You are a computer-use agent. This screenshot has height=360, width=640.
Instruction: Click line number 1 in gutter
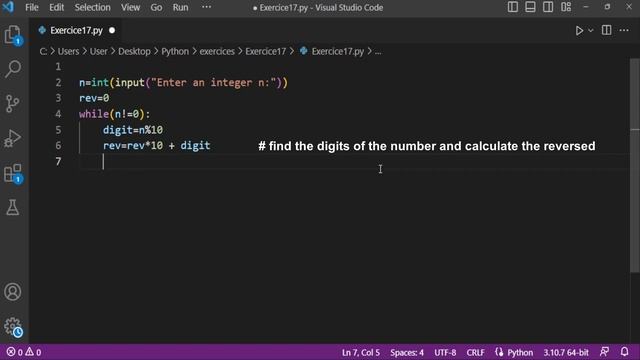coord(58,67)
